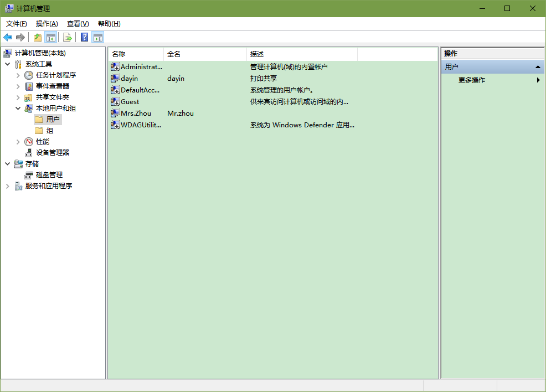Go up one level via folder icon

coord(38,37)
